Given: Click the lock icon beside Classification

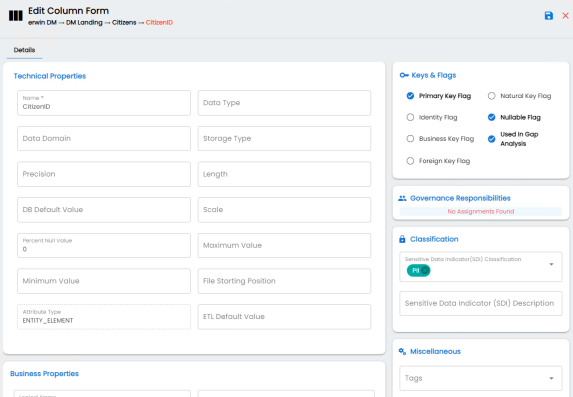Looking at the screenshot, I should 402,239.
